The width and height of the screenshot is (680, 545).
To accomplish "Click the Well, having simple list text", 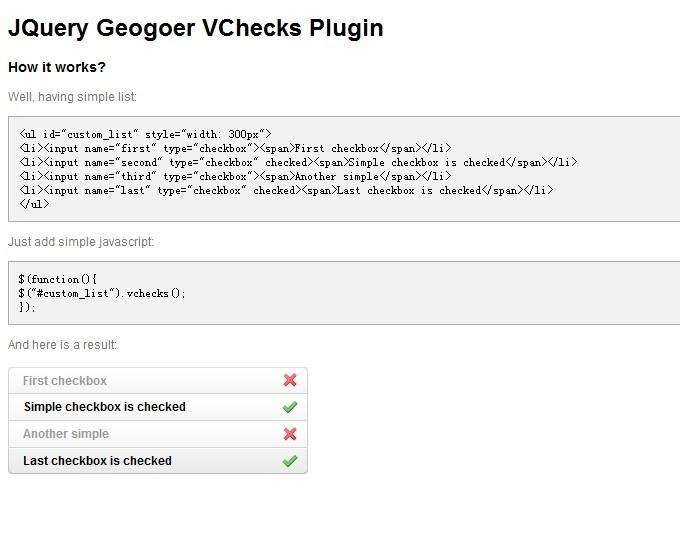I will click(x=72, y=97).
